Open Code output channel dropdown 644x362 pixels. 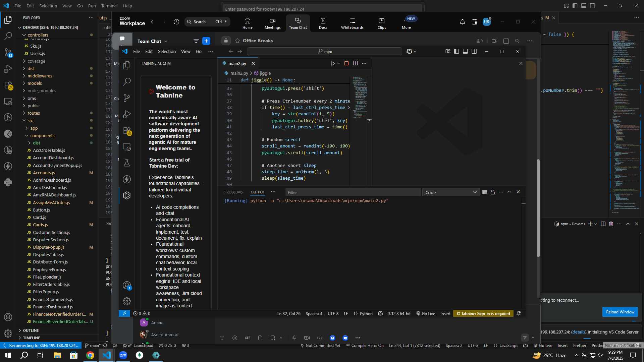point(451,192)
